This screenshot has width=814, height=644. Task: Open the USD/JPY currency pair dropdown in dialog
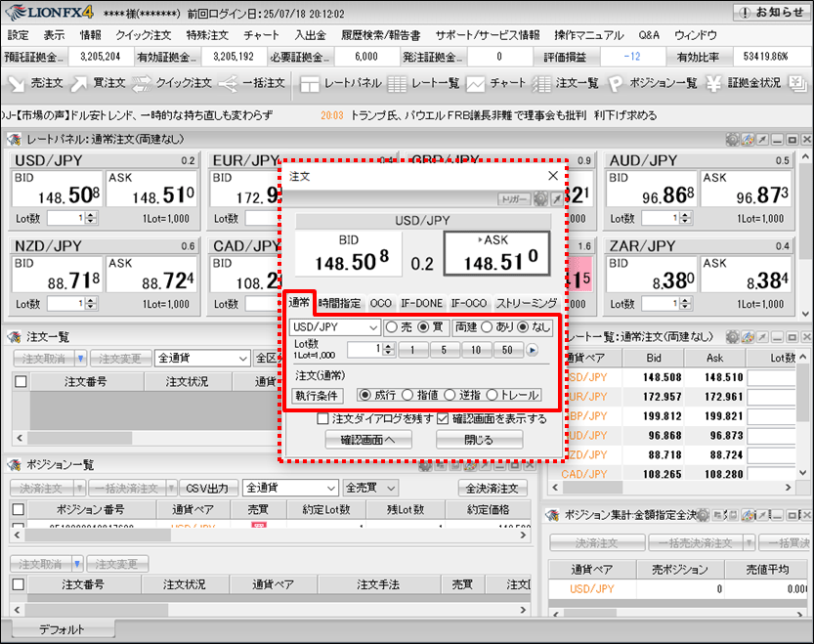pyautogui.click(x=335, y=327)
